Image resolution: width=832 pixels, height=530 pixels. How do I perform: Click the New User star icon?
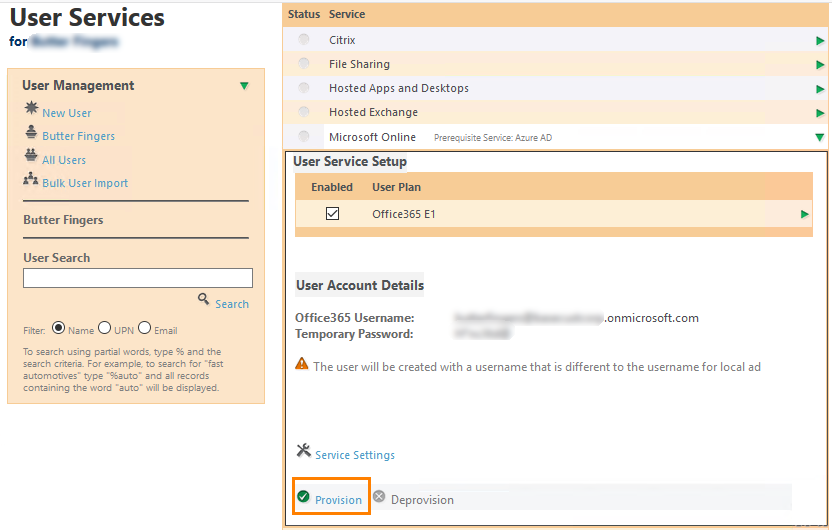[x=31, y=108]
